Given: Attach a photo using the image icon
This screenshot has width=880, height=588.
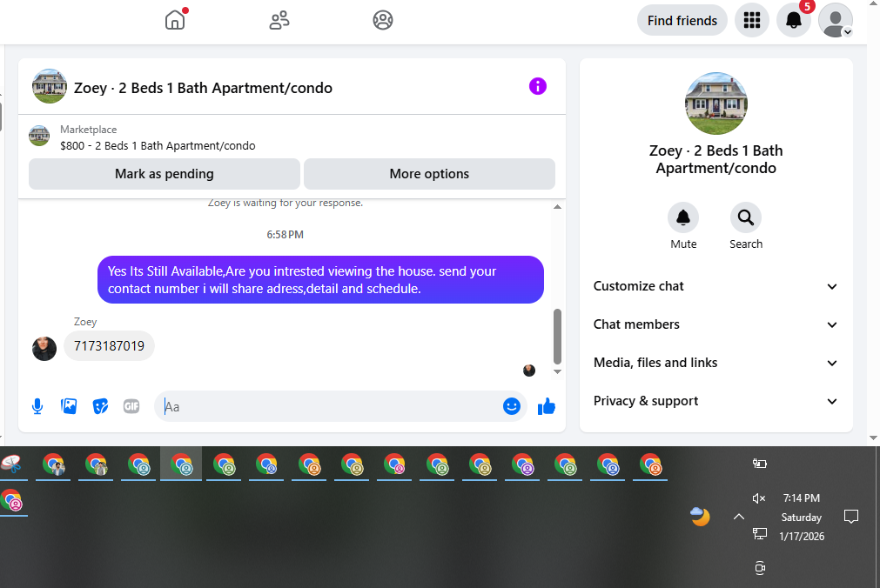Looking at the screenshot, I should 69,406.
